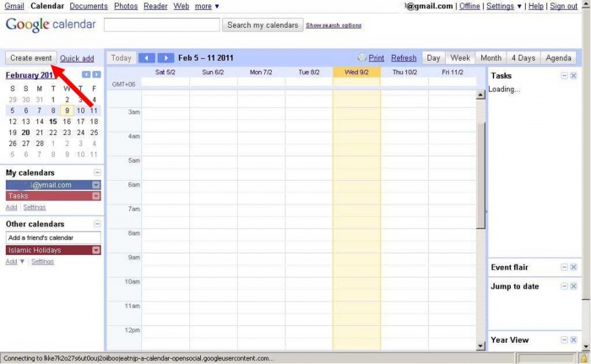Click the Wed 9/2 column header
Screen dimensions: 591x364
[x=356, y=72]
